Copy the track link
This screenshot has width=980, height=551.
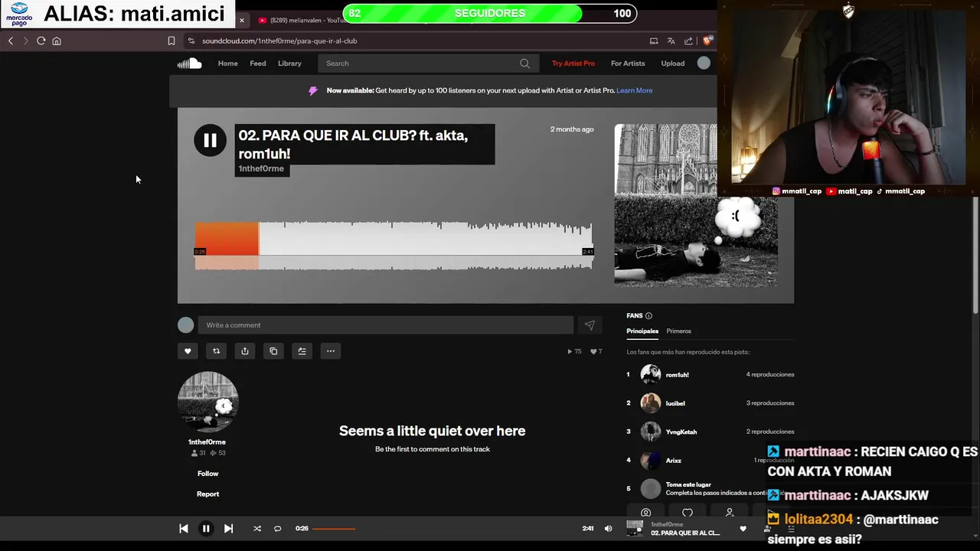coord(273,351)
